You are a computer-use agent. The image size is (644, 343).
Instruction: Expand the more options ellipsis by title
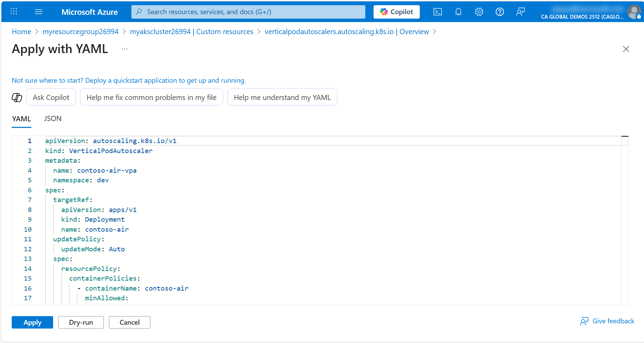(125, 49)
